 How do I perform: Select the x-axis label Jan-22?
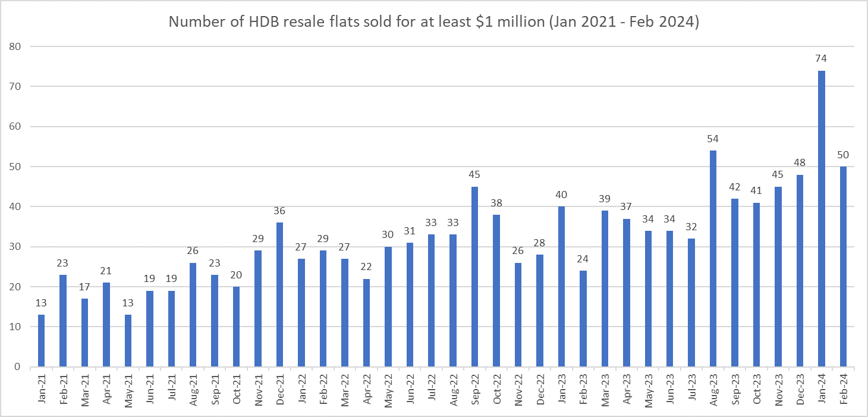tap(301, 389)
